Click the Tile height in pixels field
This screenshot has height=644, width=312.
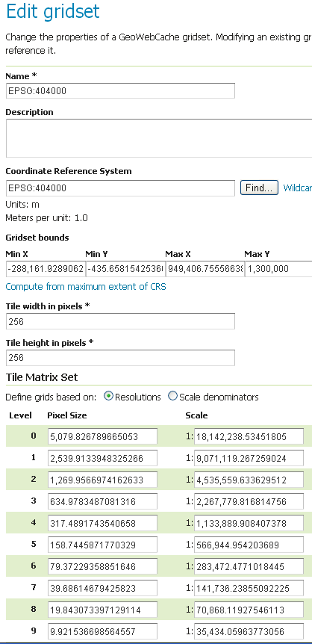[120, 358]
